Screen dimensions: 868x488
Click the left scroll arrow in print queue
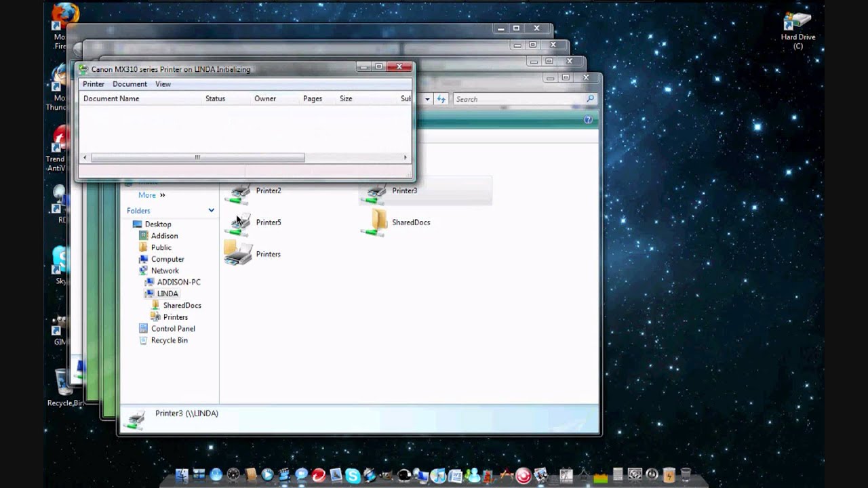click(x=85, y=157)
